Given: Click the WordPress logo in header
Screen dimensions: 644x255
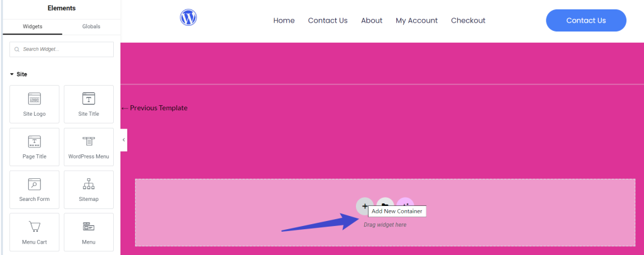Looking at the screenshot, I should coord(189,18).
